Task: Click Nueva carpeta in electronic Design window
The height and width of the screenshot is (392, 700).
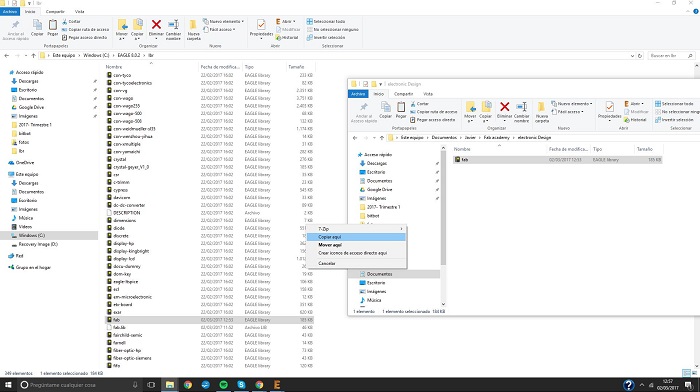Action: 542,112
